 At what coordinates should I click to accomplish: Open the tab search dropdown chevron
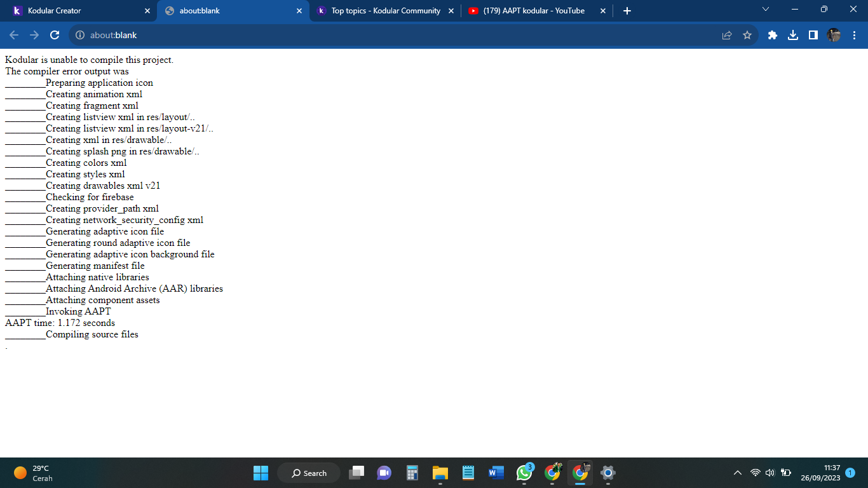[x=765, y=10]
